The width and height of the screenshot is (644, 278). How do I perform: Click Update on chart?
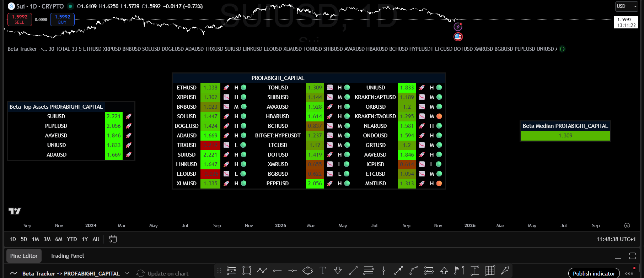point(162,273)
